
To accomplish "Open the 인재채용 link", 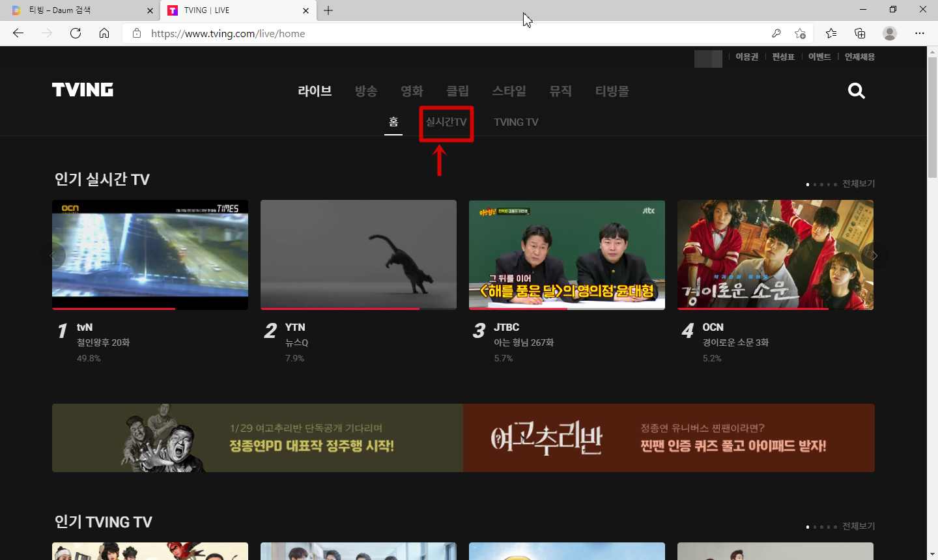I will (860, 57).
